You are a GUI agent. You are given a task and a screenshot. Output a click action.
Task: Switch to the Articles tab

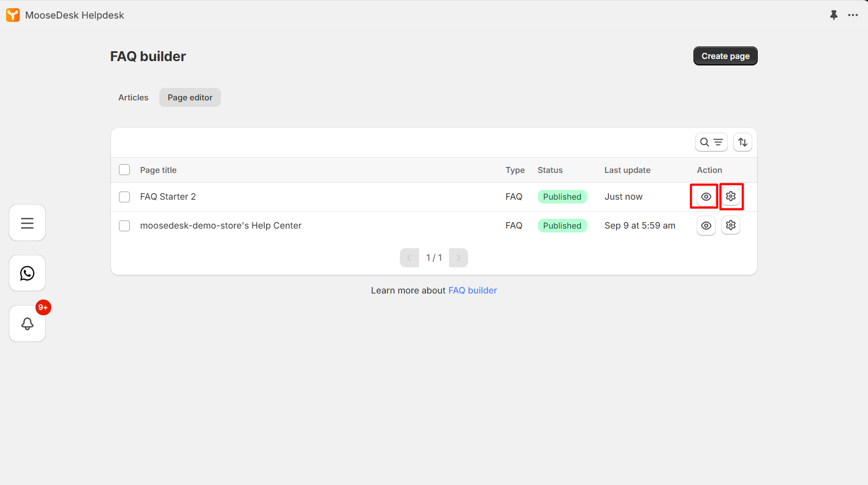click(134, 98)
